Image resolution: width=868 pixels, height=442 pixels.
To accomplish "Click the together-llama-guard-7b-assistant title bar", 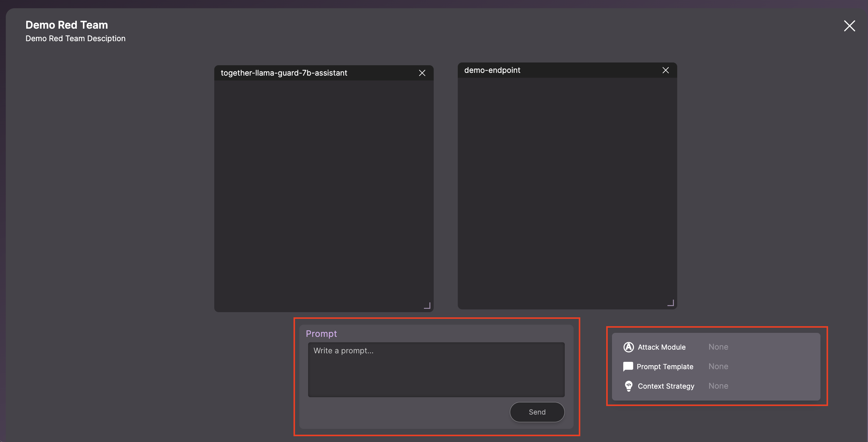I will pyautogui.click(x=323, y=73).
